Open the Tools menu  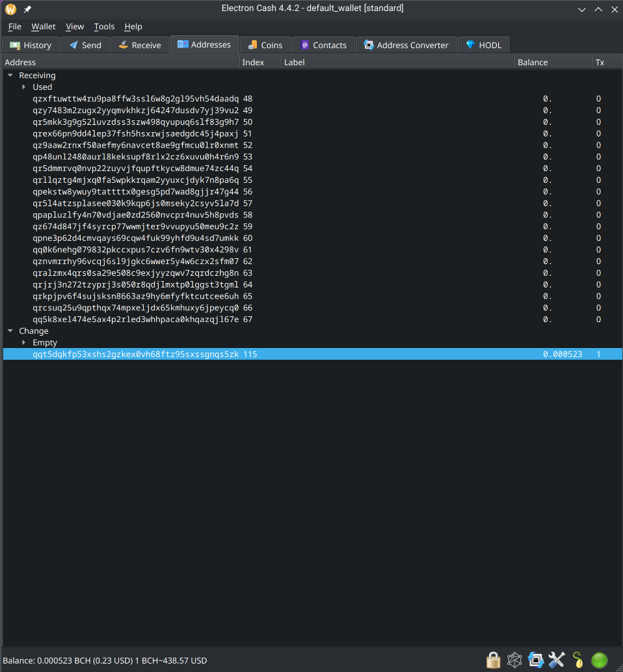coord(104,27)
